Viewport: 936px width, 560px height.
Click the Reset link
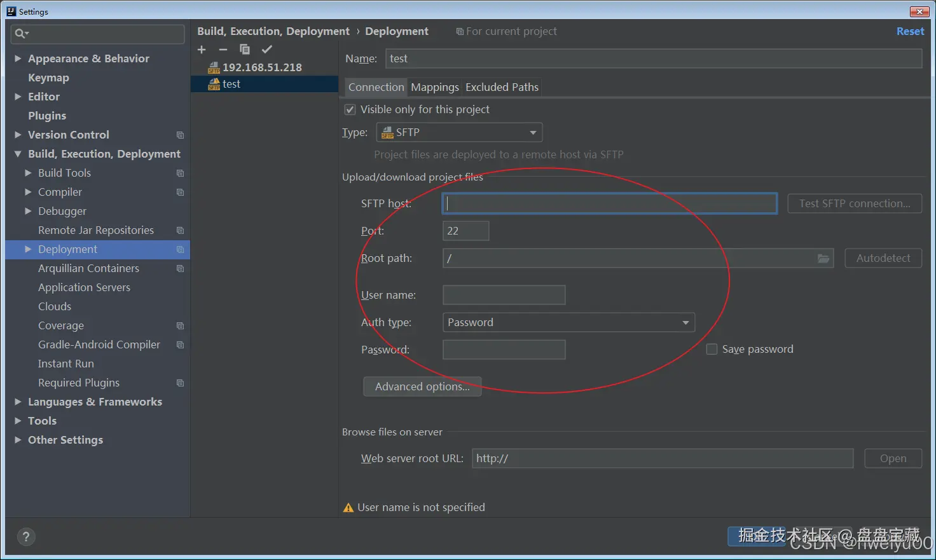[x=910, y=31]
